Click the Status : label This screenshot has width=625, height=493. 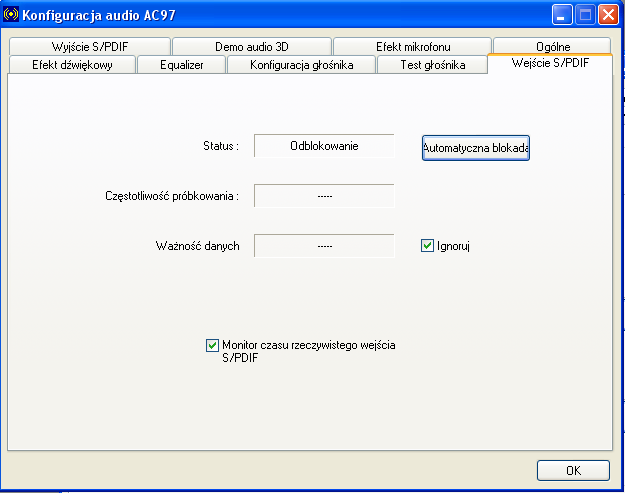(221, 146)
